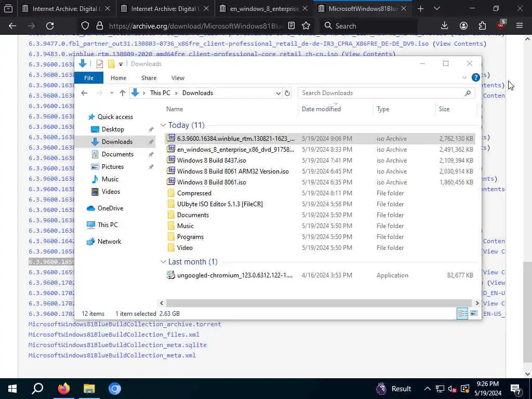The height and width of the screenshot is (399, 532).
Task: Toggle reader view icon in address bar
Action: coord(291,26)
